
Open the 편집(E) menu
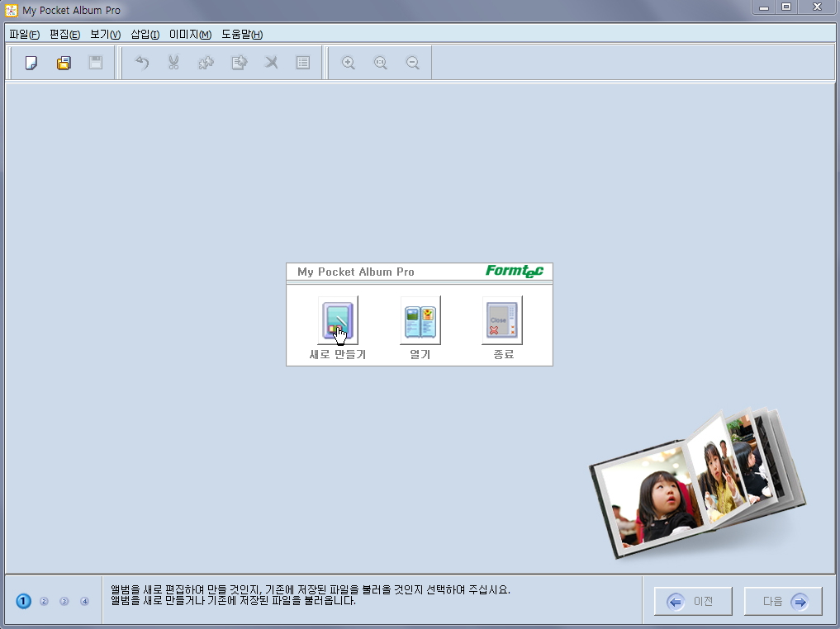coord(64,35)
